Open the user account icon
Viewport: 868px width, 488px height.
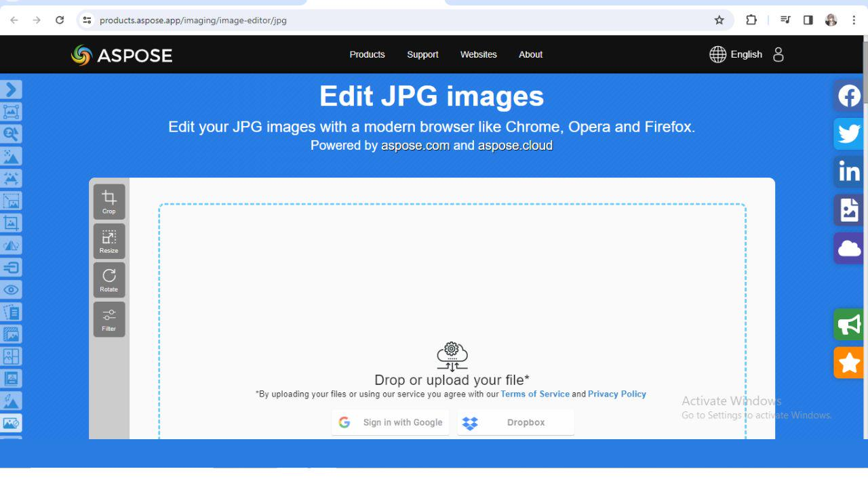point(778,54)
